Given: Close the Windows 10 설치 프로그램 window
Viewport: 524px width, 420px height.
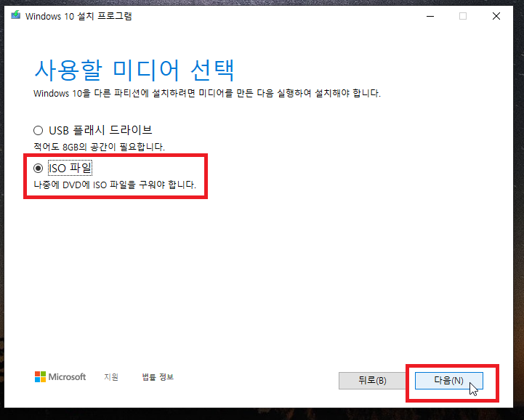Looking at the screenshot, I should 496,16.
